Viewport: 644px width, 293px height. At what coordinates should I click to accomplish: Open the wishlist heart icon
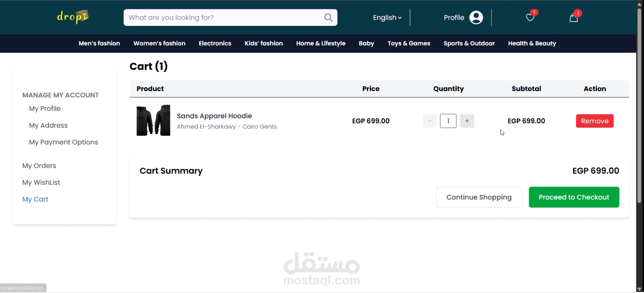(530, 17)
